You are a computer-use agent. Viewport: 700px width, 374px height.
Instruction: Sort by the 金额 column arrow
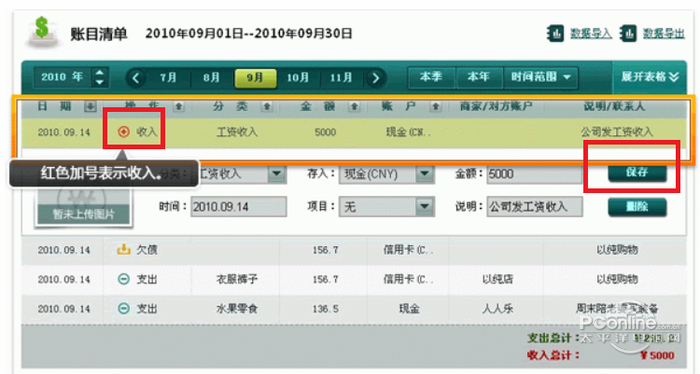coord(354,106)
